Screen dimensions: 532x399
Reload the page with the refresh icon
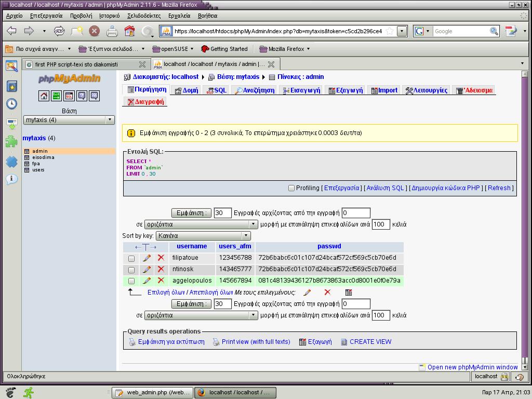59,31
